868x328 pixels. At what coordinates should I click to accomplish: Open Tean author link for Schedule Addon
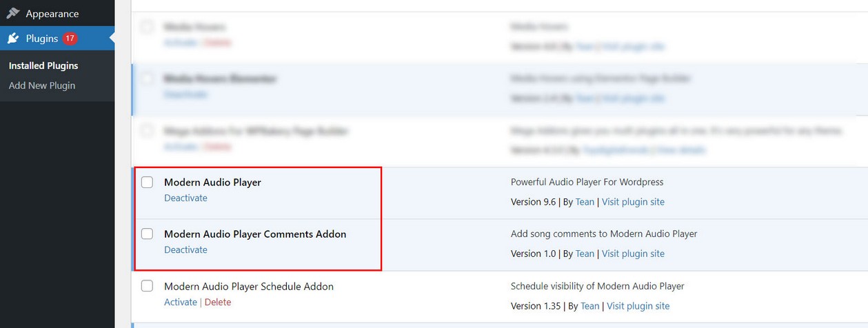point(589,306)
